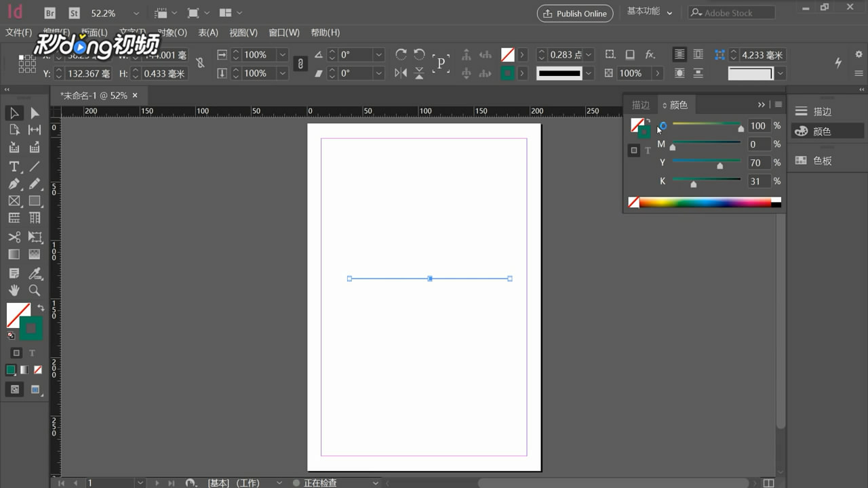Click the Rotate 90° clockwise icon

[x=401, y=55]
